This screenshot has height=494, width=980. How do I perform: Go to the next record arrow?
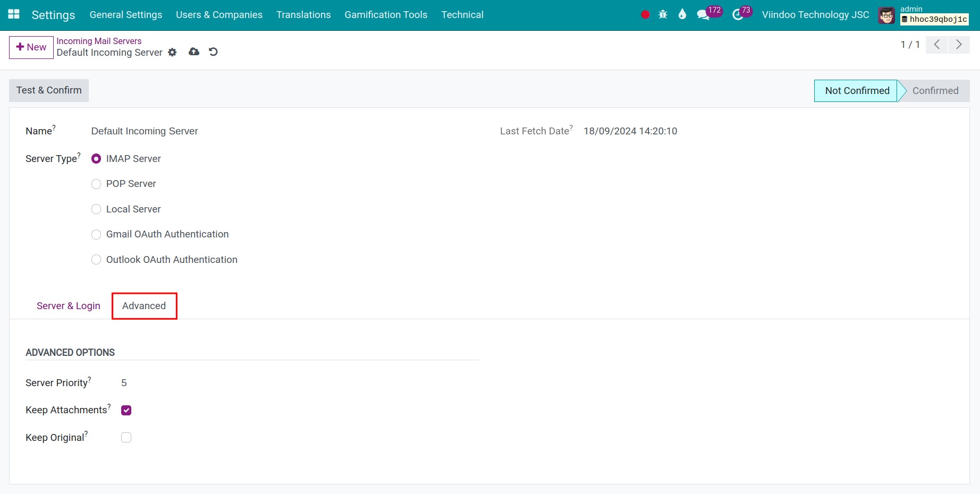click(x=959, y=45)
